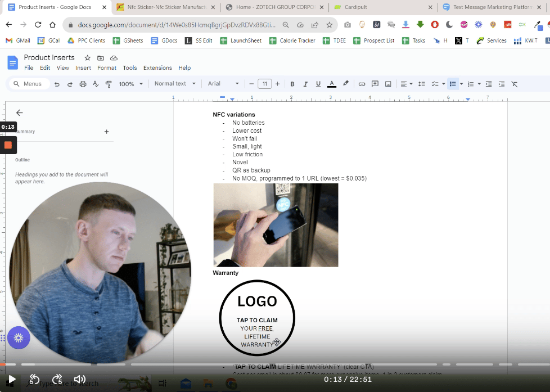This screenshot has width=550, height=392.
Task: Toggle bold formatting
Action: pyautogui.click(x=292, y=84)
